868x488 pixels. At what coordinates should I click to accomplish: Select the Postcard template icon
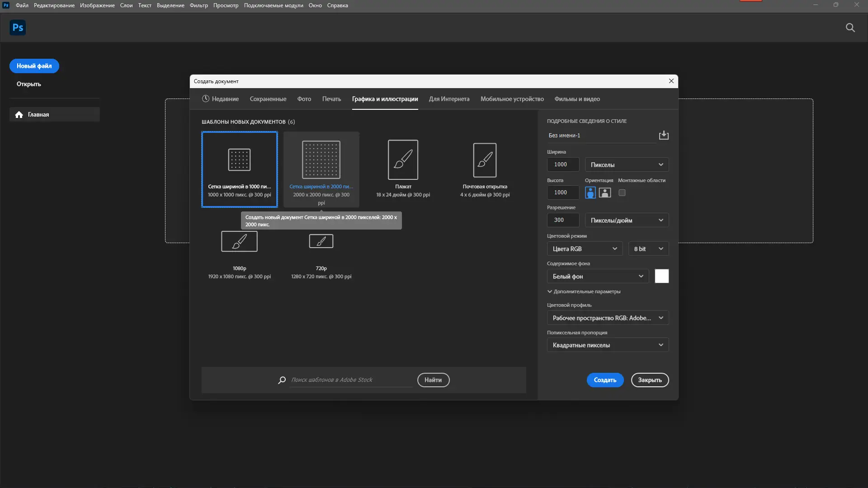[485, 160]
